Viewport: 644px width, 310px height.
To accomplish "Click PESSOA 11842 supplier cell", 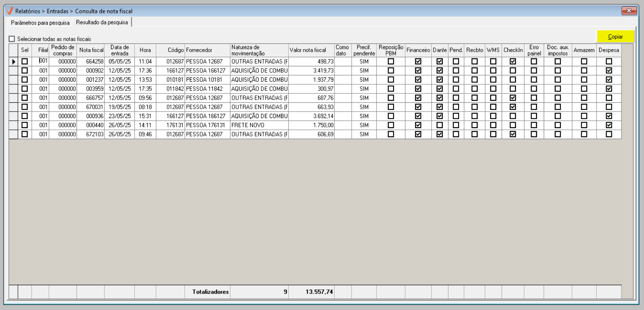I will 207,89.
